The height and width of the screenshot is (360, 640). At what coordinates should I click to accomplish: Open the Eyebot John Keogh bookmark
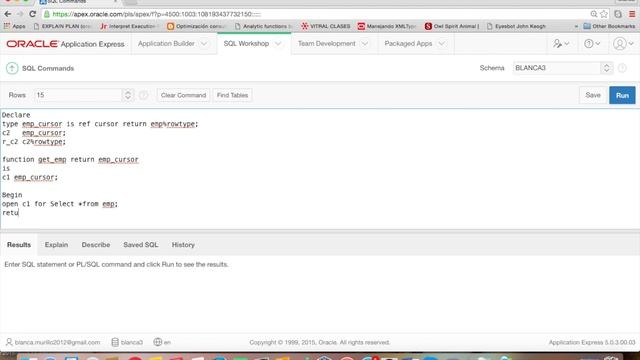pyautogui.click(x=516, y=26)
